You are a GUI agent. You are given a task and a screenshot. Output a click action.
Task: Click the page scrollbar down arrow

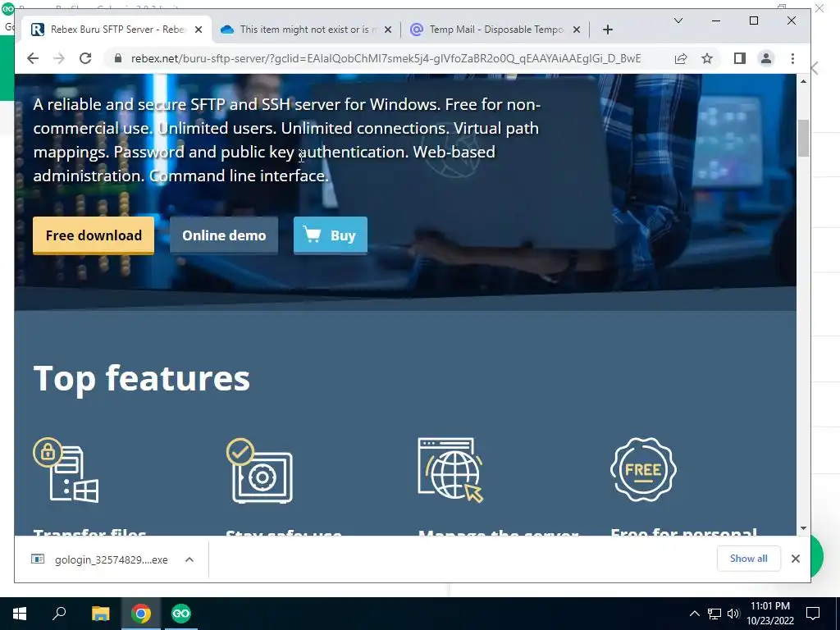[x=803, y=528]
